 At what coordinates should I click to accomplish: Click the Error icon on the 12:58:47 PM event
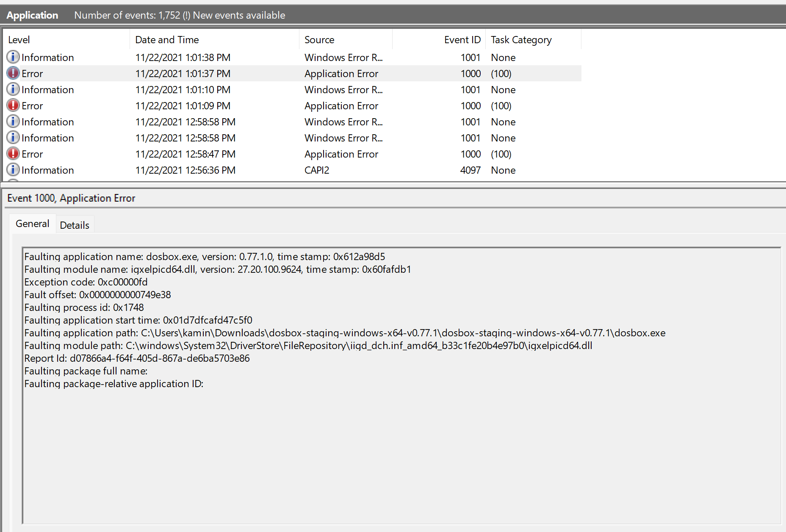click(x=13, y=154)
